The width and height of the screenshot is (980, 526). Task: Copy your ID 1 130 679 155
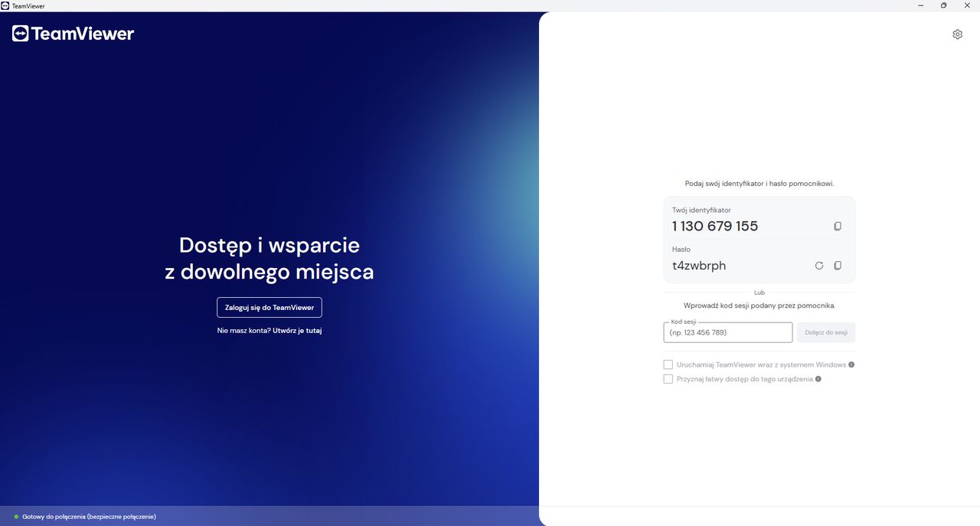click(838, 227)
